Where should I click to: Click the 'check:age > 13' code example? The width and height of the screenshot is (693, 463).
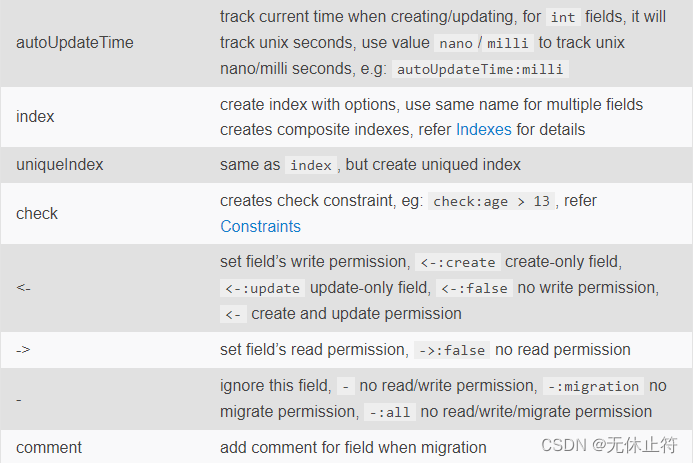(x=491, y=201)
